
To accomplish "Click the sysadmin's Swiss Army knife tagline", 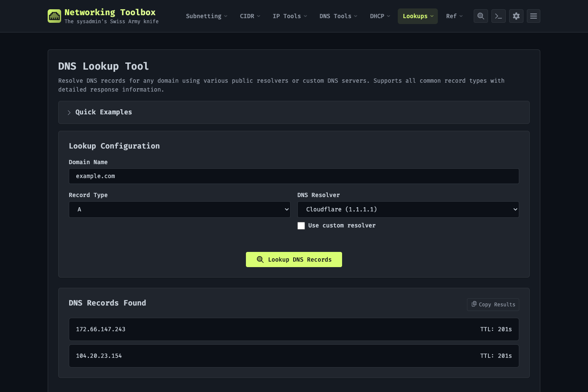I will 112,22.
